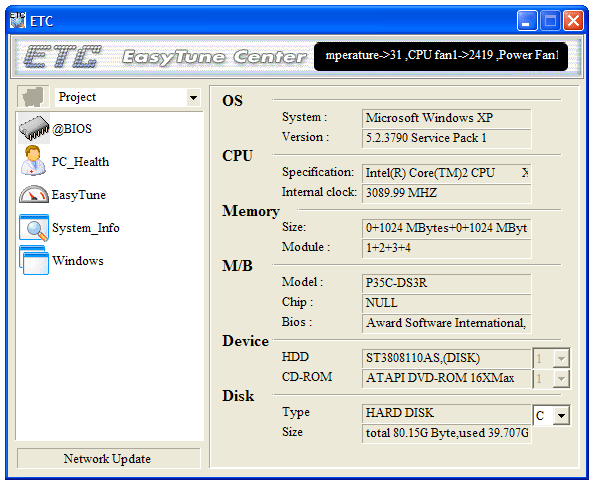Click the CPU Specification field

(446, 173)
